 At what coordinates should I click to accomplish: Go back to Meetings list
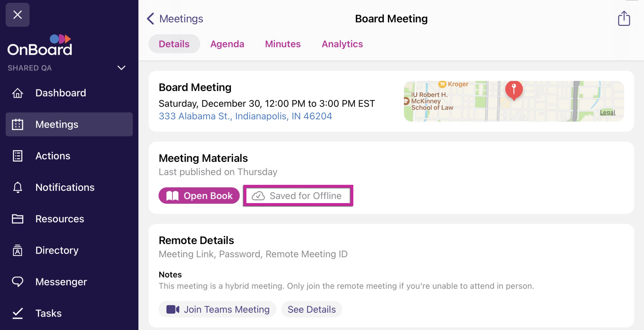(x=175, y=19)
